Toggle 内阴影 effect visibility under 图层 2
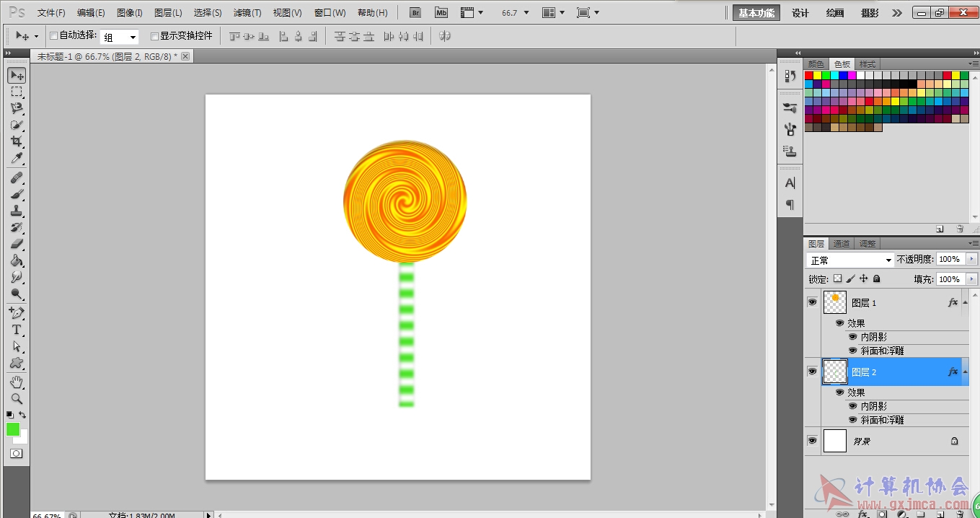This screenshot has width=980, height=518. [x=853, y=406]
